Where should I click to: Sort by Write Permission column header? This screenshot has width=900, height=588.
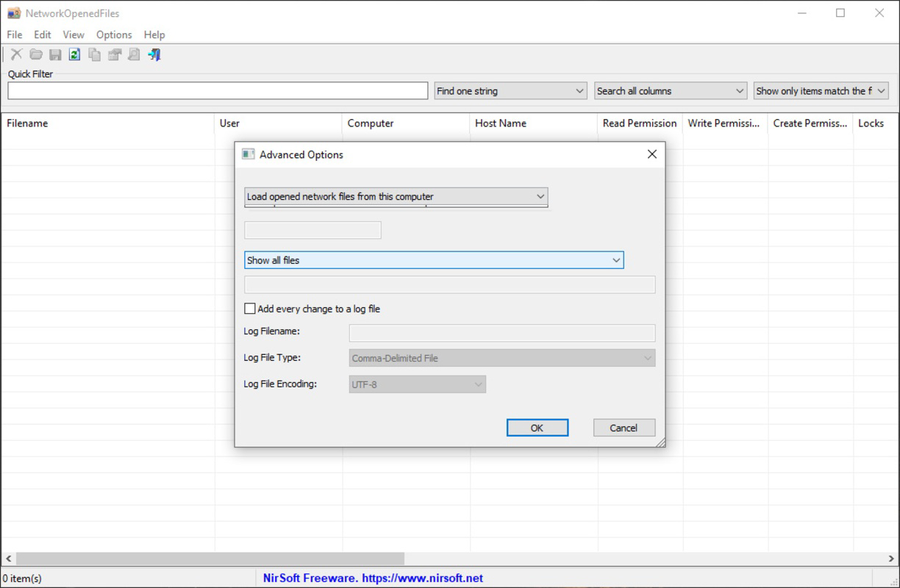click(x=726, y=123)
